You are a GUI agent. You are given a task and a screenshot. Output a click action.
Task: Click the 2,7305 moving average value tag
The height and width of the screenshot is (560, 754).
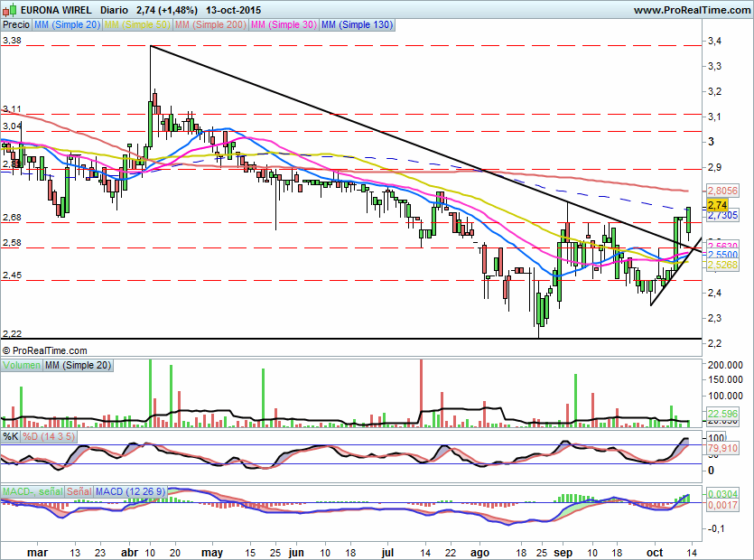tap(722, 216)
